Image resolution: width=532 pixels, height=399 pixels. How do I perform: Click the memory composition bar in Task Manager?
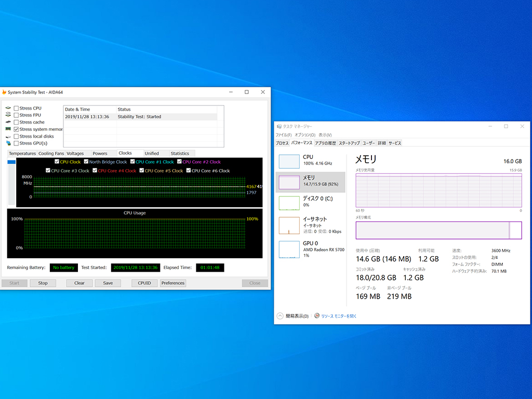(438, 230)
